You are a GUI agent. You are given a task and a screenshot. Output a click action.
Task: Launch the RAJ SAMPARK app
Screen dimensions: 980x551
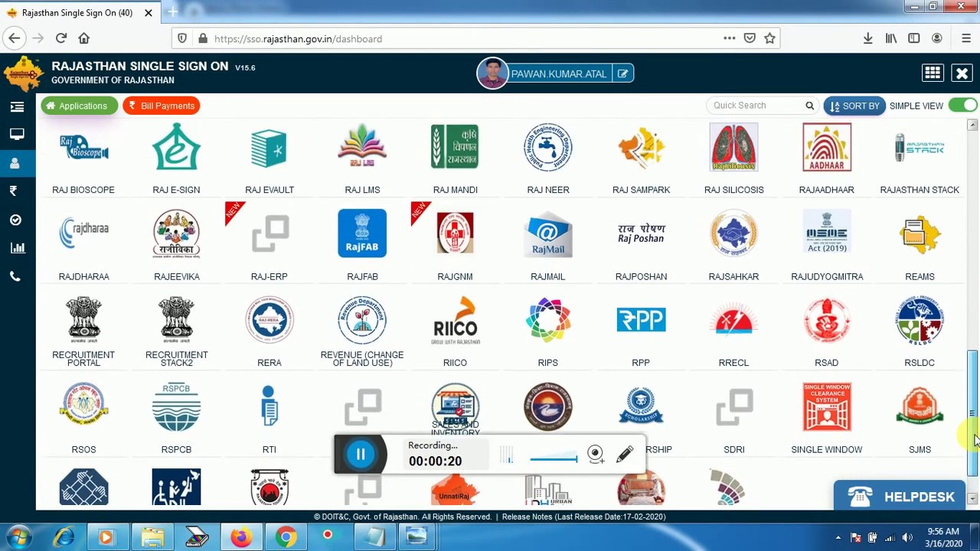641,147
